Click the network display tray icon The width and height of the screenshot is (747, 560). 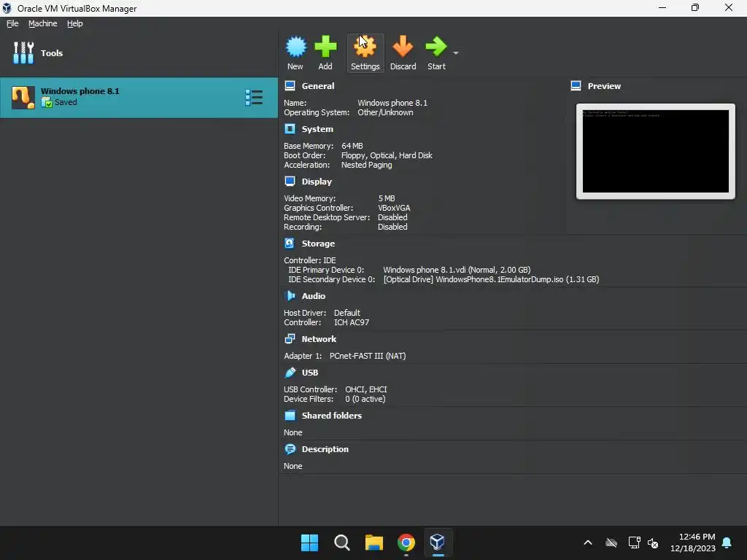tap(634, 542)
